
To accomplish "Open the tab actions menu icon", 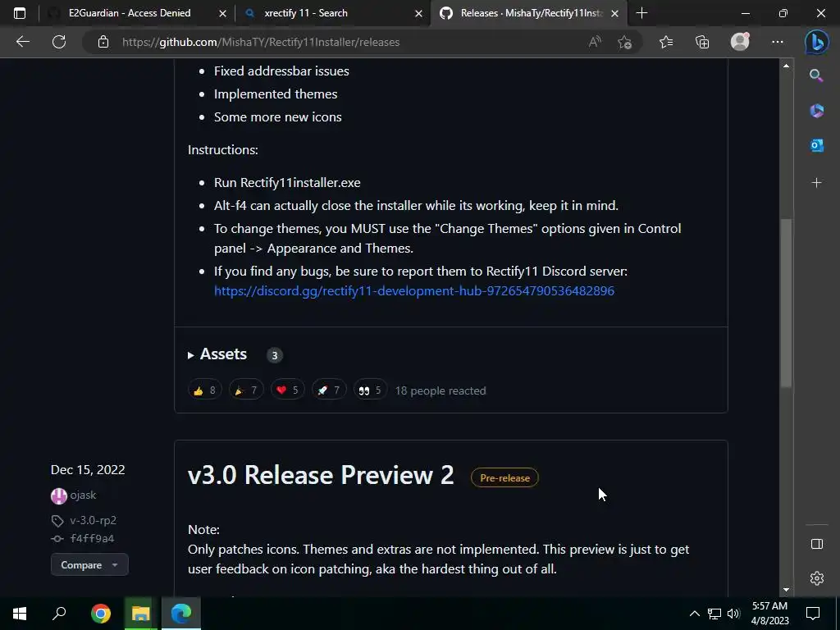I will (x=20, y=13).
